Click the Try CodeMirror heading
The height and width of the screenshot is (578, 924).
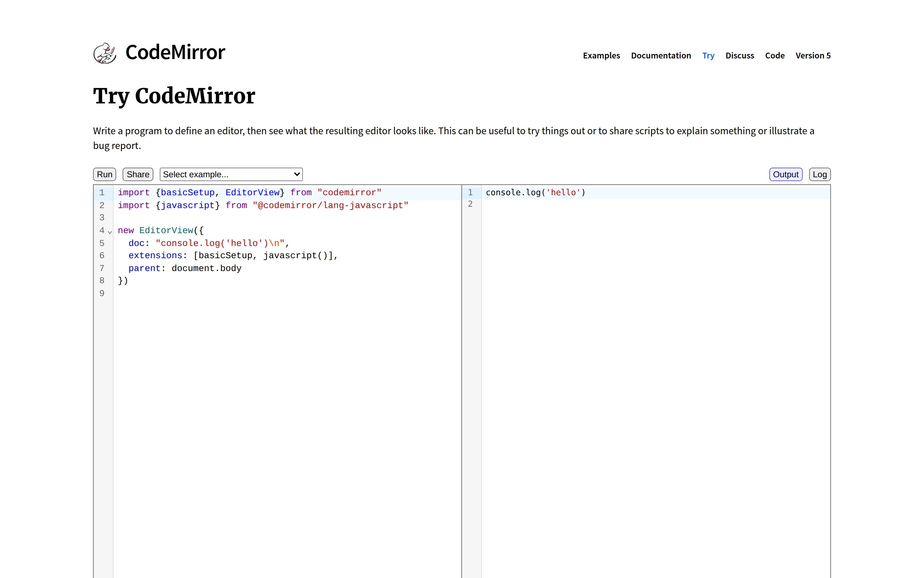point(174,96)
